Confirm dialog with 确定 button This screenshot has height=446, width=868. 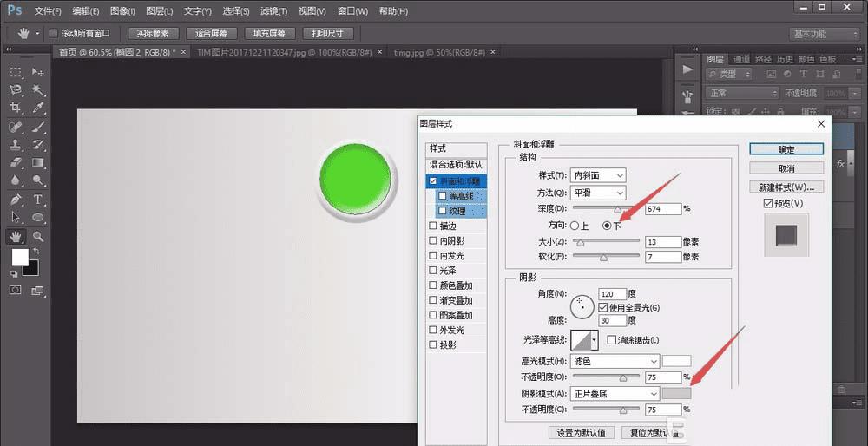click(786, 149)
